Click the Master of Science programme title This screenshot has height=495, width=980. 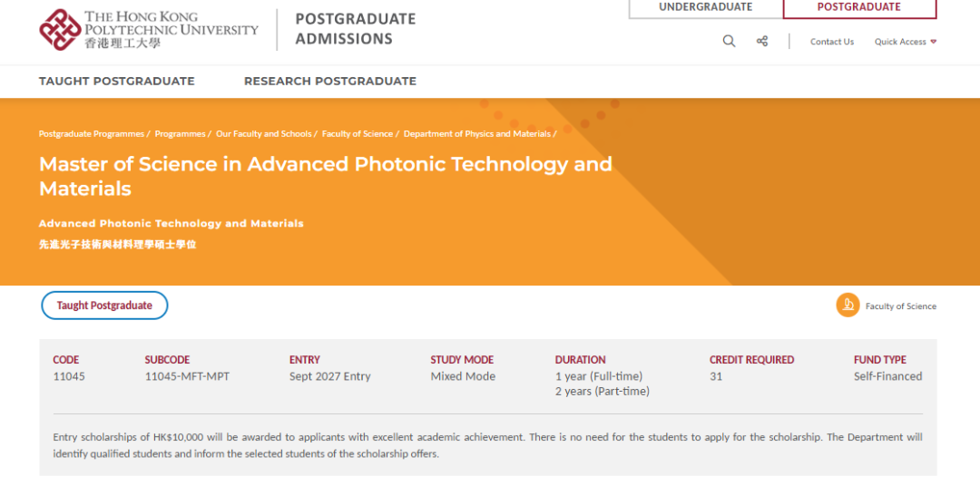pyautogui.click(x=326, y=176)
